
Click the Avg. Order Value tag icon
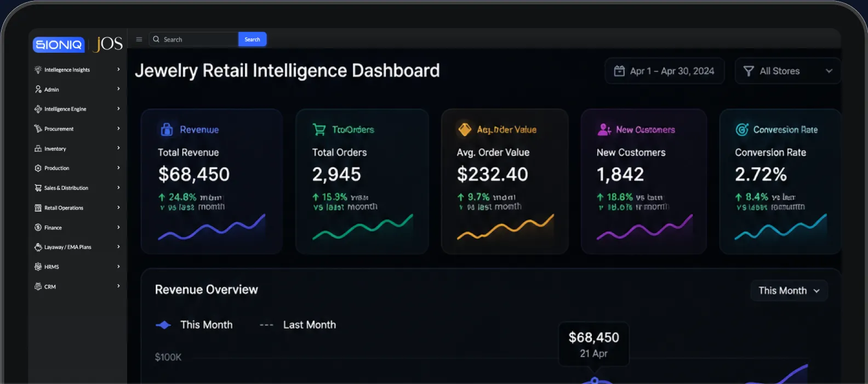tap(465, 129)
